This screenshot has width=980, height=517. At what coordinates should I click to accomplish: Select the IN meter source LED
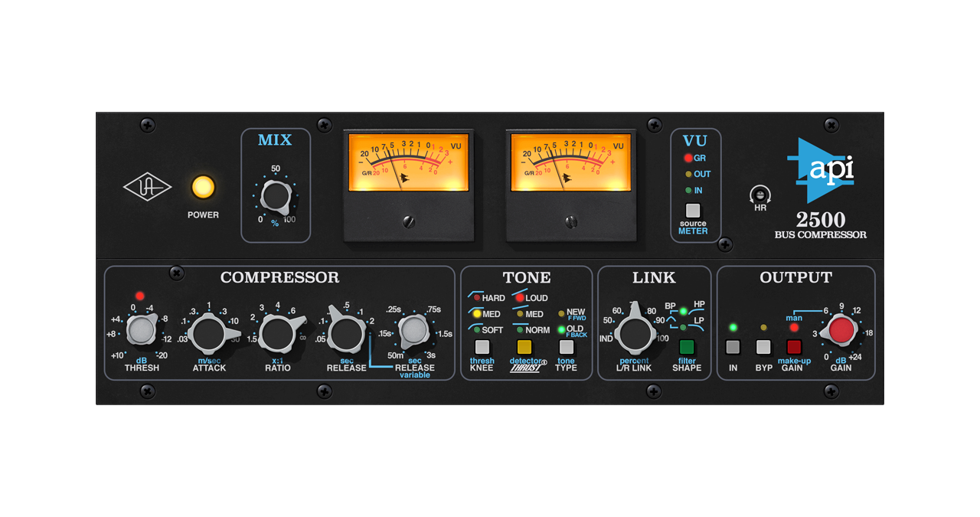(x=688, y=191)
